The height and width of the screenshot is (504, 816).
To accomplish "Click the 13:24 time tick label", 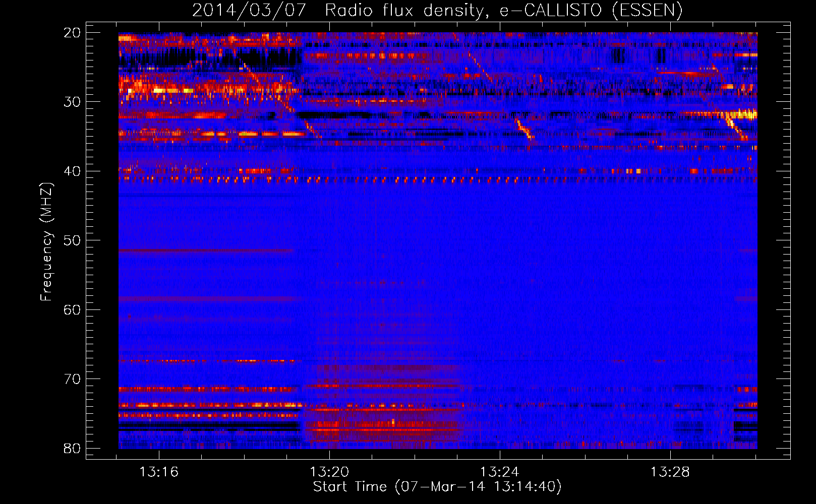I will coord(499,472).
